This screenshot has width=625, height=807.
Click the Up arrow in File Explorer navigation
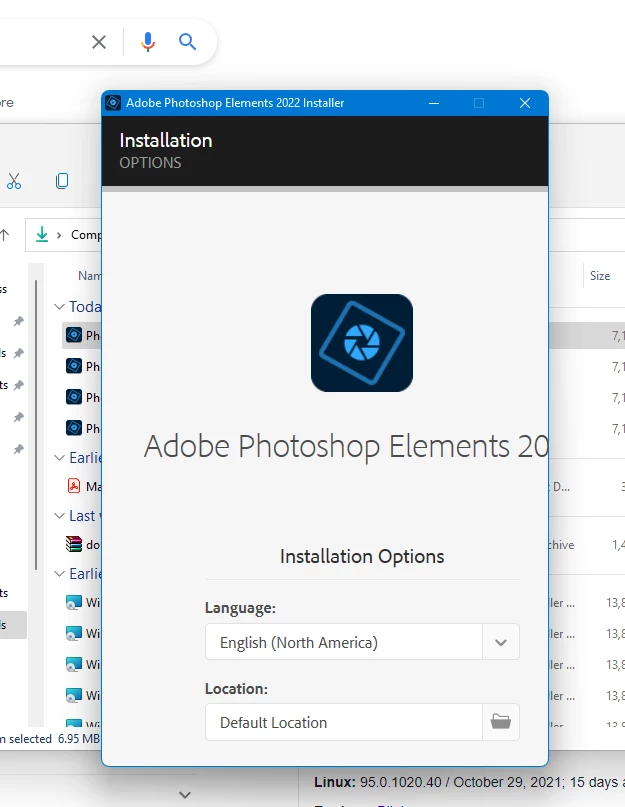point(4,235)
